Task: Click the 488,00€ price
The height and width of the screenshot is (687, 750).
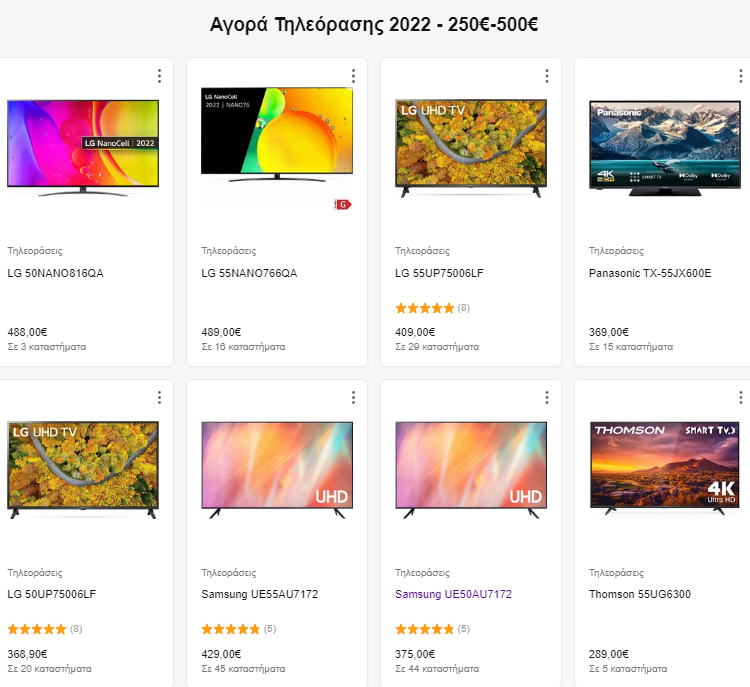Action: click(x=27, y=332)
